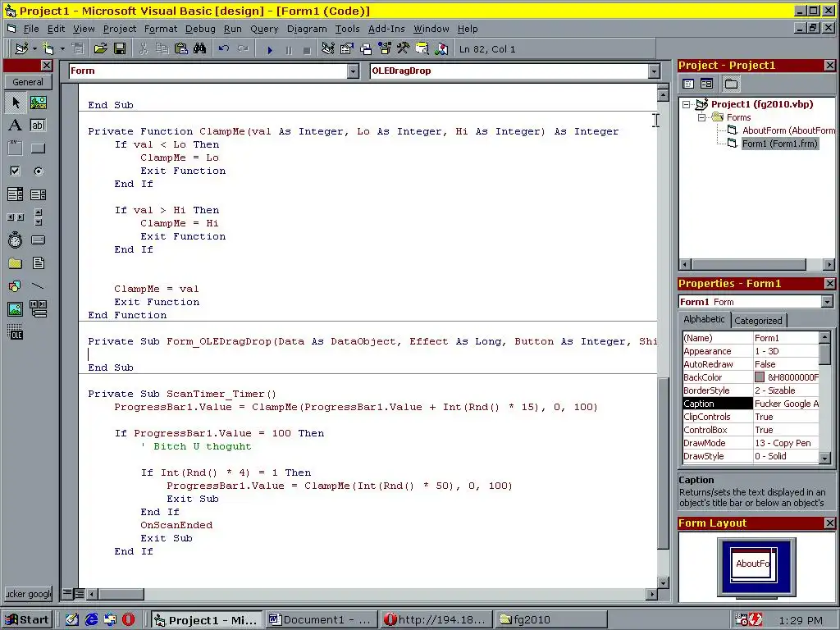
Task: Toggle View Code in Project Explorer
Action: (x=688, y=84)
